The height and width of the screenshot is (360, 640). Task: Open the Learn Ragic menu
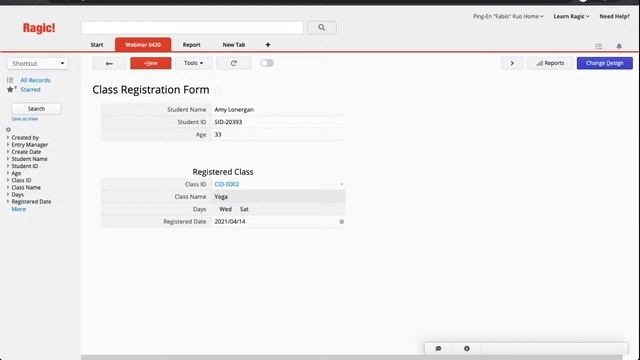click(571, 16)
